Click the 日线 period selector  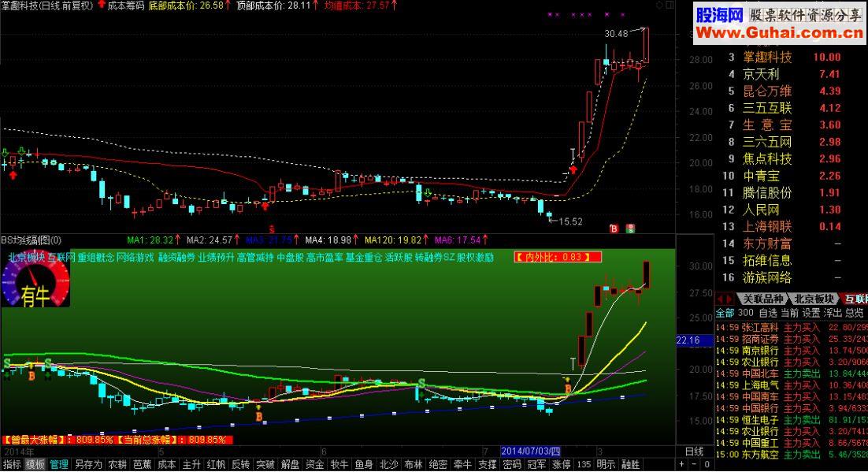click(x=694, y=452)
